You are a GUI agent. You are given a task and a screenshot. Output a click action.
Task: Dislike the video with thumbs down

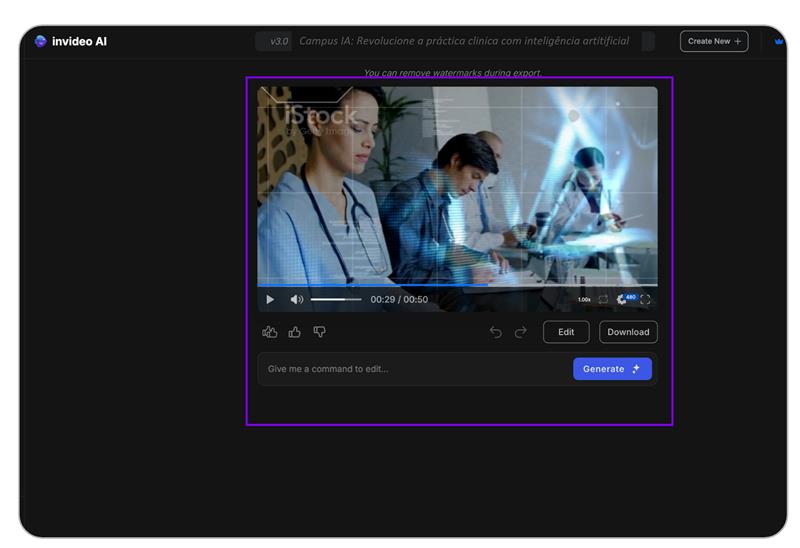click(x=319, y=332)
